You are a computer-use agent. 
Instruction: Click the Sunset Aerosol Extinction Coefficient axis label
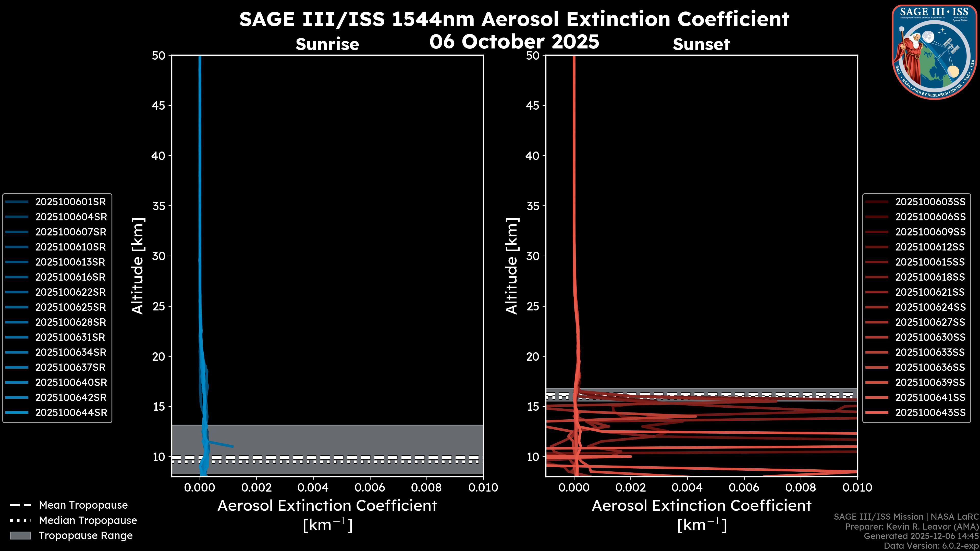(x=702, y=506)
